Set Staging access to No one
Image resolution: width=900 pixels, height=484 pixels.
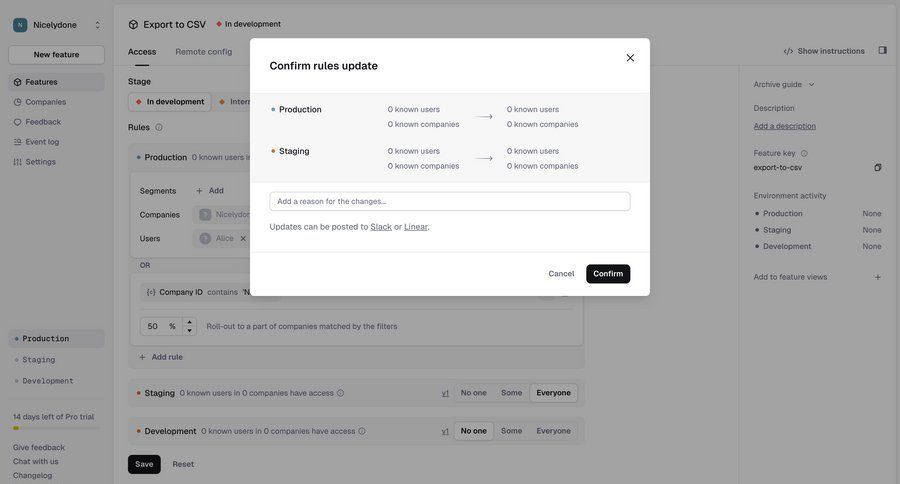click(474, 393)
